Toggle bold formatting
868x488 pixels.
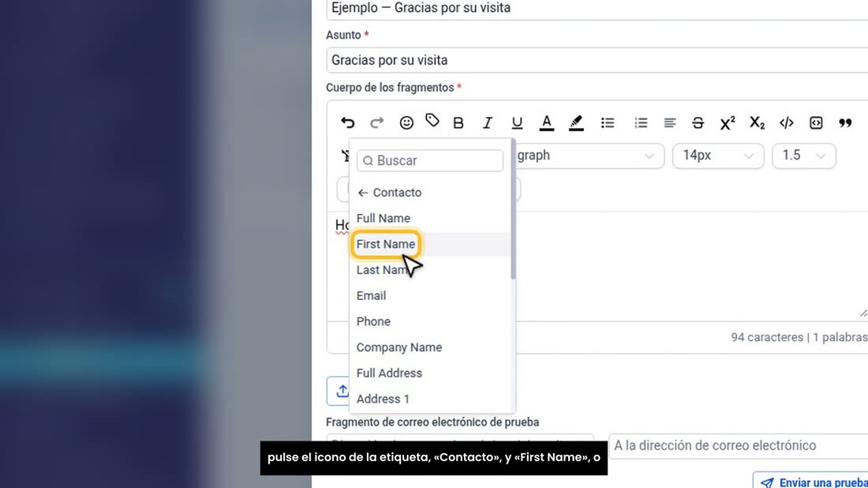[x=458, y=123]
